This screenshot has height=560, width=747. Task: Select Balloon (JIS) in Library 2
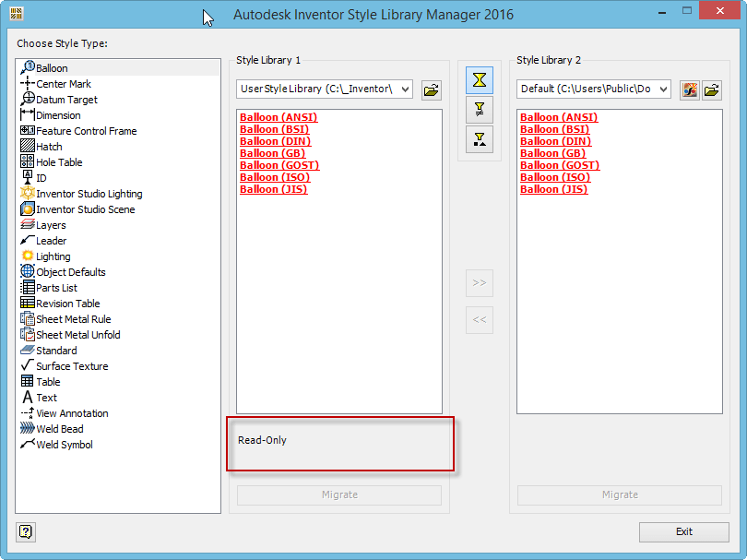click(x=553, y=189)
